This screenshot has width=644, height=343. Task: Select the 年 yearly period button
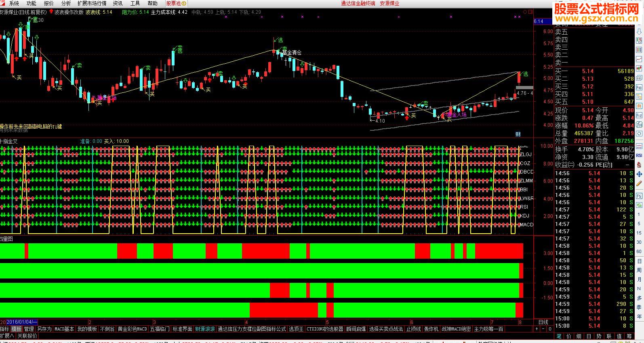tap(639, 316)
